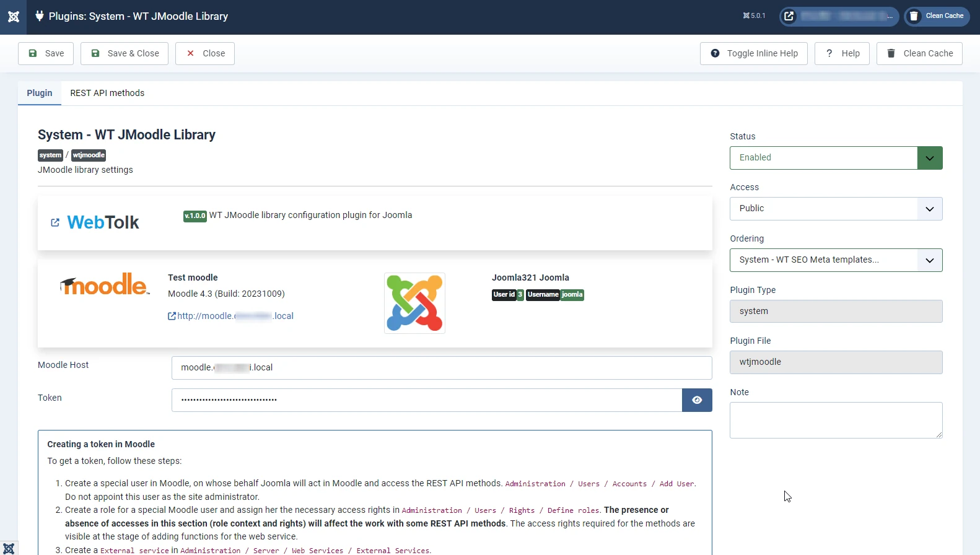Show the token with the eye button
980x555 pixels.
(697, 400)
